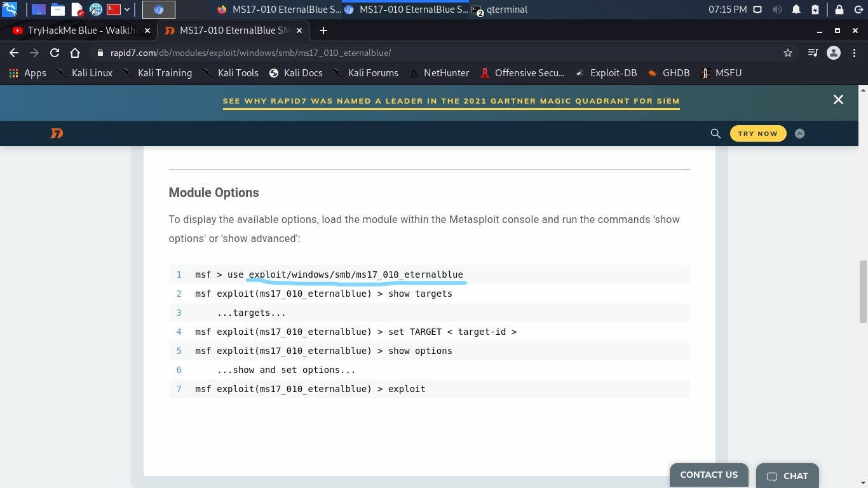Restore down the Chromium window
The width and height of the screenshot is (868, 488).
(x=837, y=30)
